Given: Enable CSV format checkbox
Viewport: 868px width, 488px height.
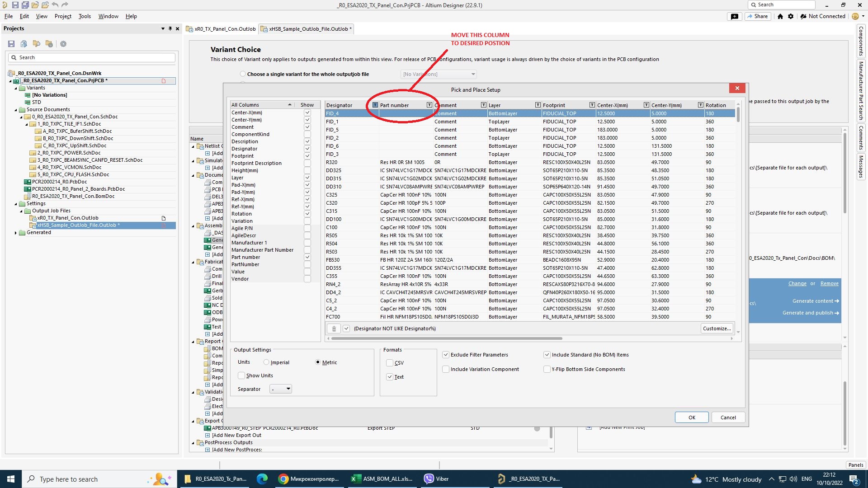Looking at the screenshot, I should click(390, 363).
